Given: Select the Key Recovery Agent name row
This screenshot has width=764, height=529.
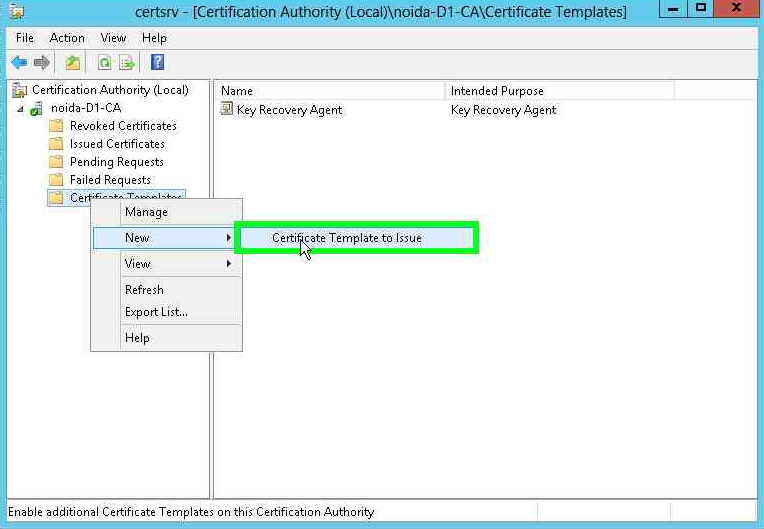Looking at the screenshot, I should coord(289,110).
